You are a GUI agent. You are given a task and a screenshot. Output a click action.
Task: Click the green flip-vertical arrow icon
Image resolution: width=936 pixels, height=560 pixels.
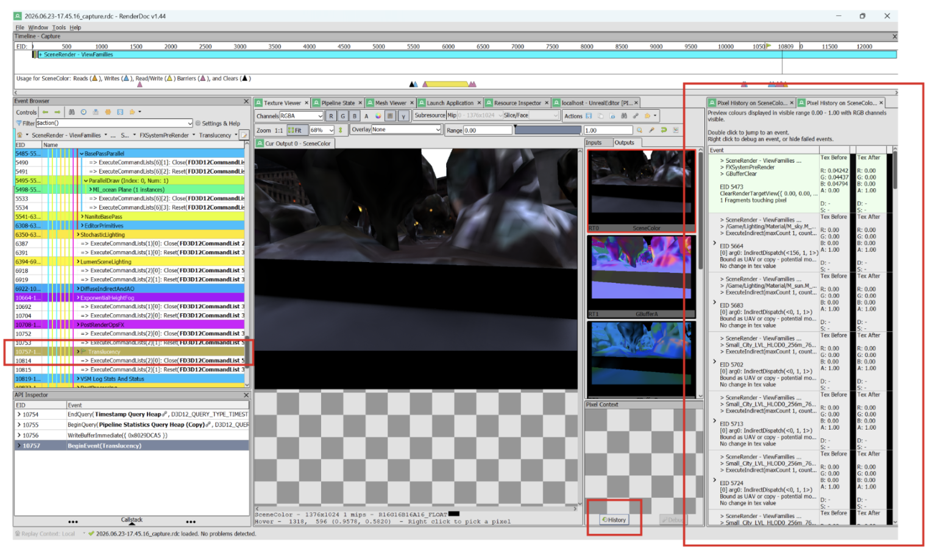(340, 130)
